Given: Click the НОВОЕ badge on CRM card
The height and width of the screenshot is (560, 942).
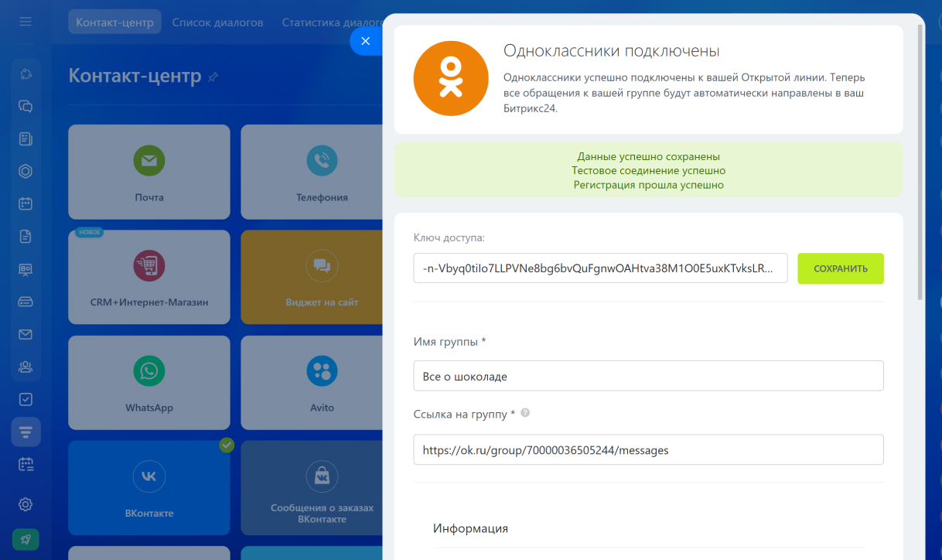Looking at the screenshot, I should pos(90,232).
